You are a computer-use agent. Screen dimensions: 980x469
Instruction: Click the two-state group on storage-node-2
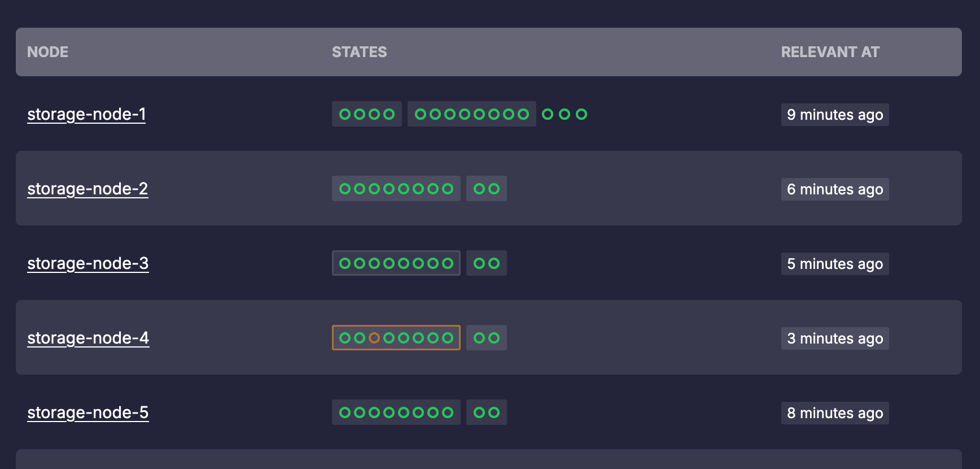point(487,189)
